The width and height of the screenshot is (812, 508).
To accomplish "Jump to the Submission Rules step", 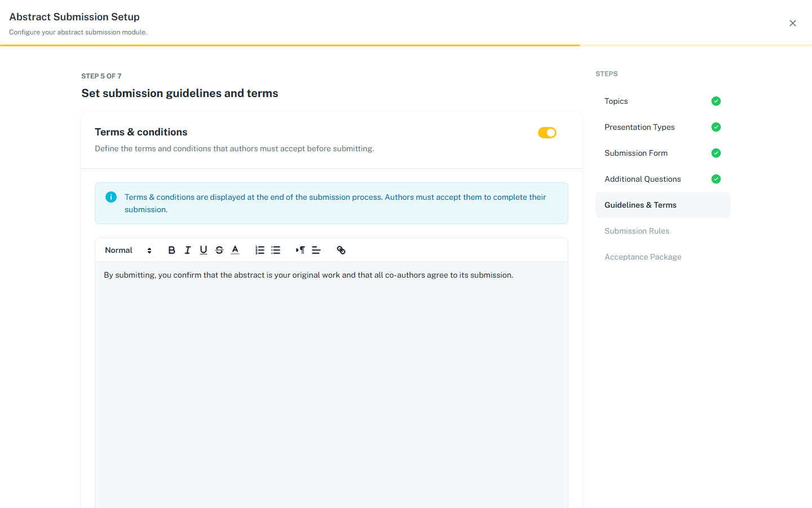I will coord(663,231).
